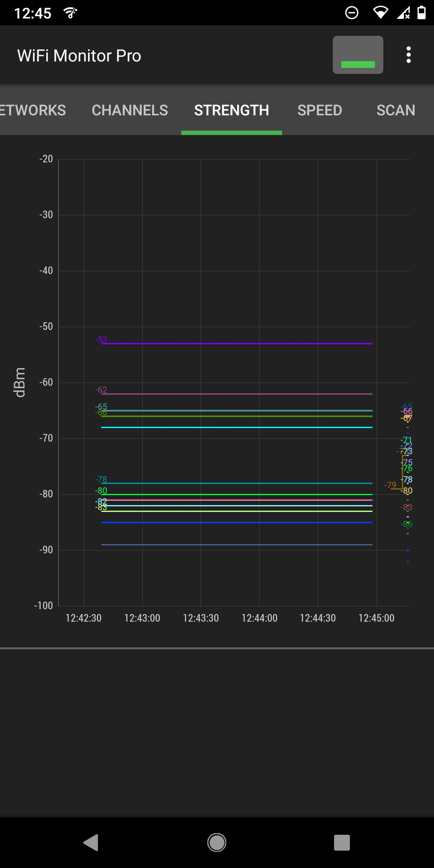Switch to the Channels tab
The image size is (434, 868).
click(x=130, y=110)
